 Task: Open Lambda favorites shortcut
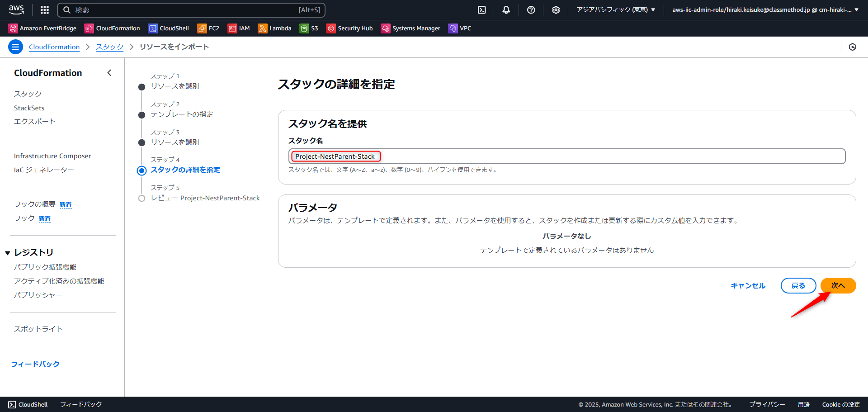[x=274, y=28]
